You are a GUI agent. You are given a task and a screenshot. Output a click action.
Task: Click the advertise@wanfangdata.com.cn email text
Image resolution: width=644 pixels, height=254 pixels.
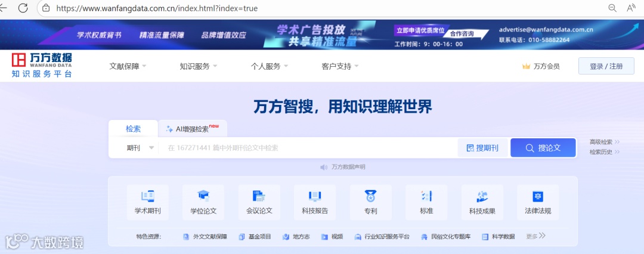coord(546,30)
